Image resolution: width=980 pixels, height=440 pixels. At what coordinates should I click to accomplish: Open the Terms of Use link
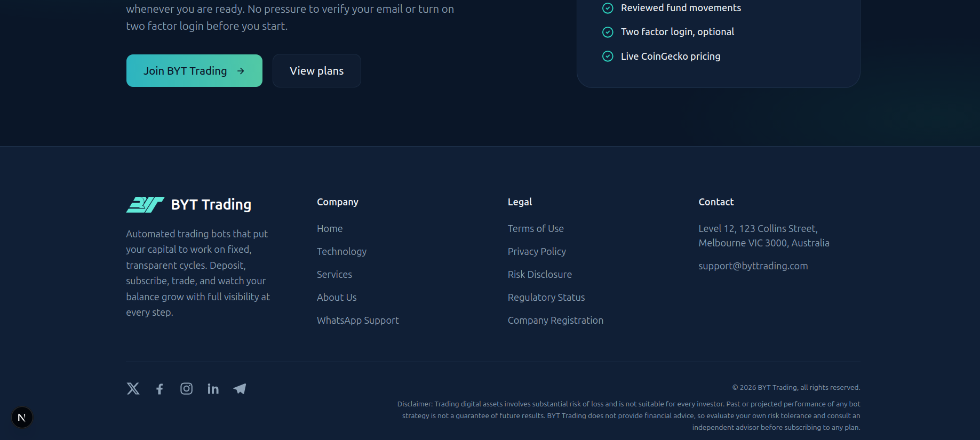click(536, 228)
